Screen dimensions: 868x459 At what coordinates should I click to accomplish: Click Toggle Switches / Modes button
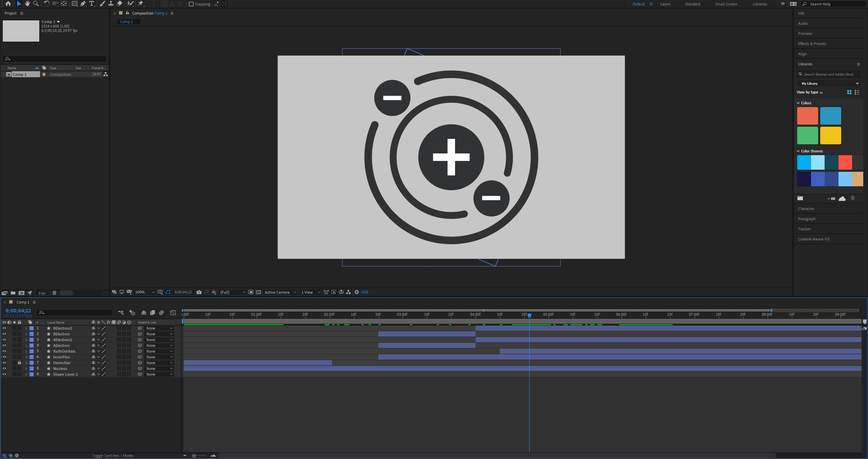coord(113,455)
